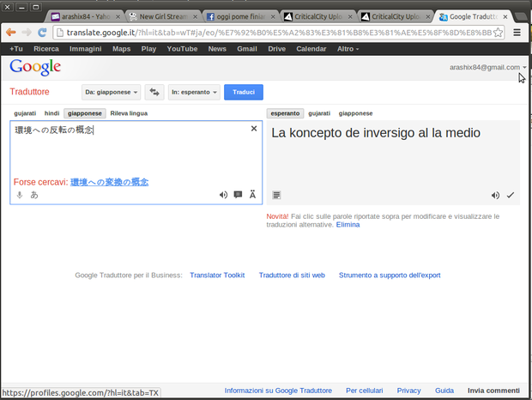Listen to the Japanese source text
The image size is (532, 400).
point(223,195)
